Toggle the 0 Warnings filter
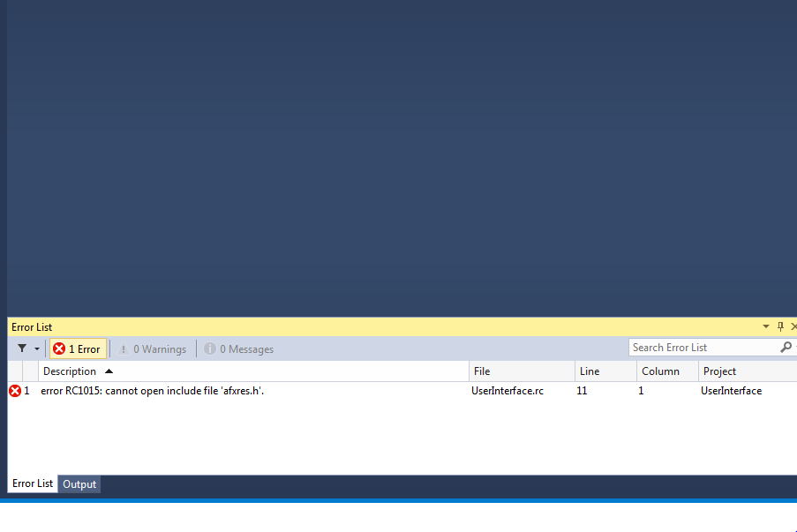Screen dimensions: 797x532 point(152,349)
